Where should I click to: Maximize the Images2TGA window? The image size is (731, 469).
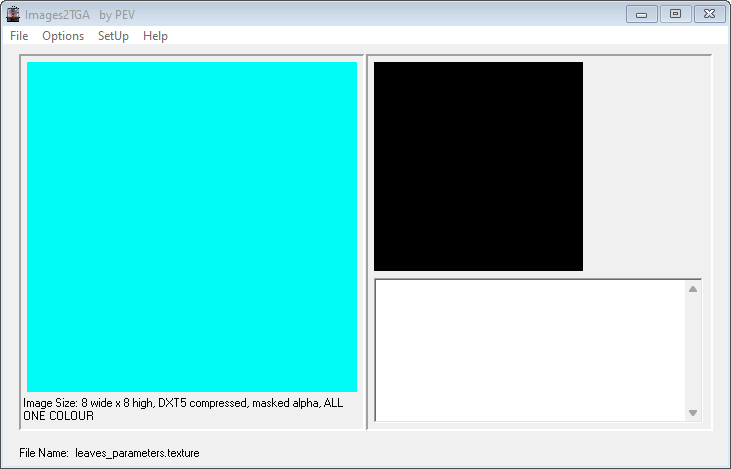coord(675,14)
